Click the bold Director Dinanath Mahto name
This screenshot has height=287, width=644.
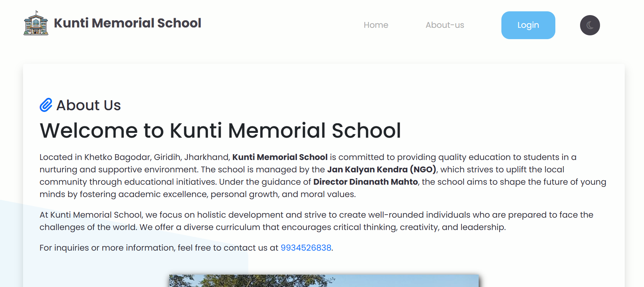(x=365, y=182)
